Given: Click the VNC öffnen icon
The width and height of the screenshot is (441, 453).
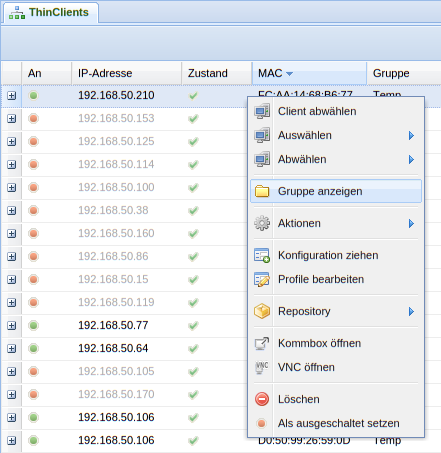Looking at the screenshot, I should 262,367.
